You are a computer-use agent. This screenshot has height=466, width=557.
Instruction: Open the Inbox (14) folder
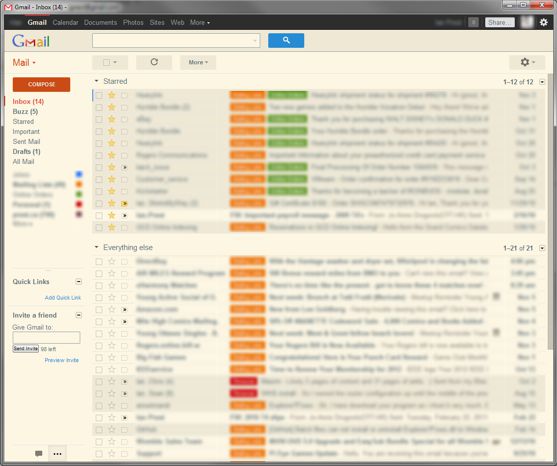pyautogui.click(x=28, y=102)
